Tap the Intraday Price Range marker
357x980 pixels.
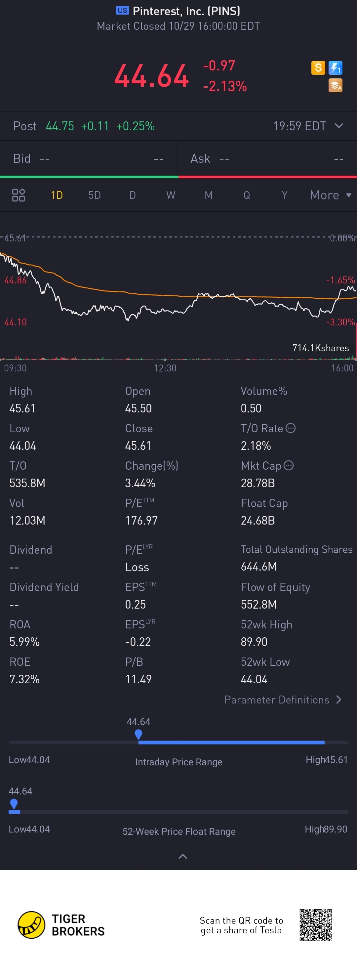tap(139, 734)
